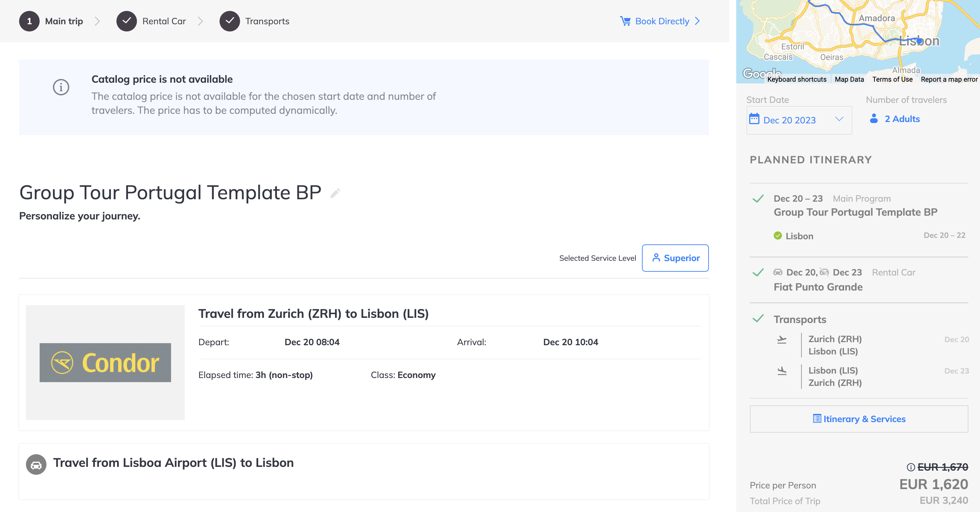The width and height of the screenshot is (980, 512).
Task: Go to the Transports step
Action: pyautogui.click(x=254, y=21)
